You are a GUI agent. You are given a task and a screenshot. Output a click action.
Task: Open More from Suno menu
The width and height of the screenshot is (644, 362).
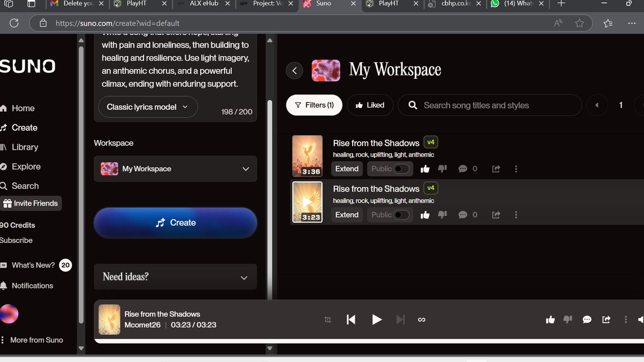pos(32,340)
